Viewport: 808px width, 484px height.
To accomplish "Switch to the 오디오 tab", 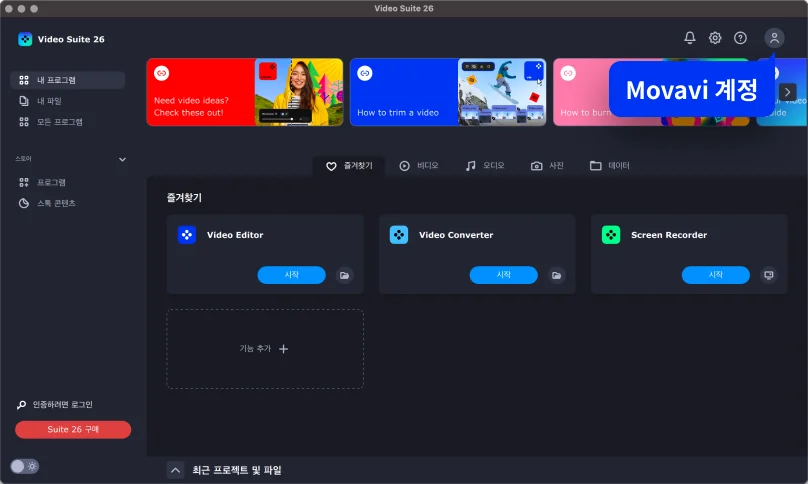I will (484, 166).
